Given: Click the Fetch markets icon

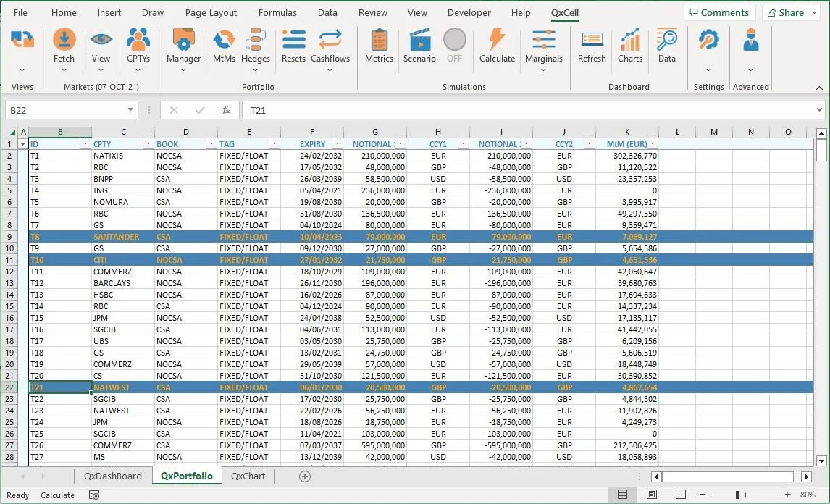Looking at the screenshot, I should (x=64, y=40).
